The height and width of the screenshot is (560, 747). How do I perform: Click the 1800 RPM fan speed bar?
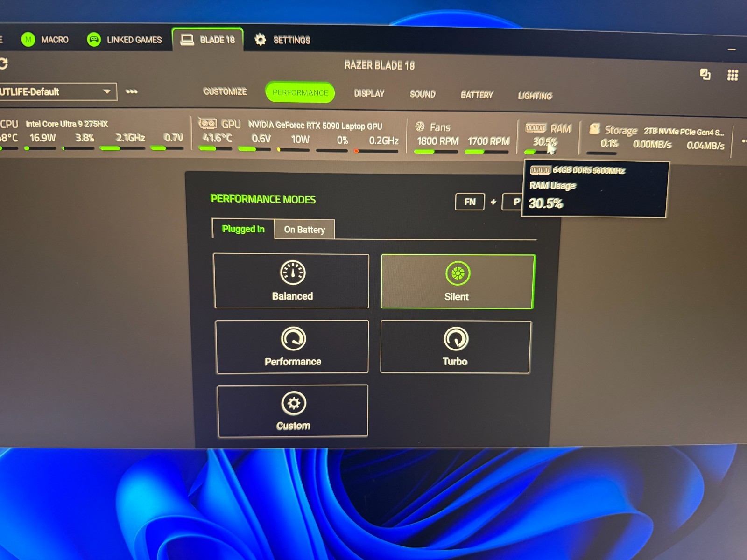(x=437, y=151)
